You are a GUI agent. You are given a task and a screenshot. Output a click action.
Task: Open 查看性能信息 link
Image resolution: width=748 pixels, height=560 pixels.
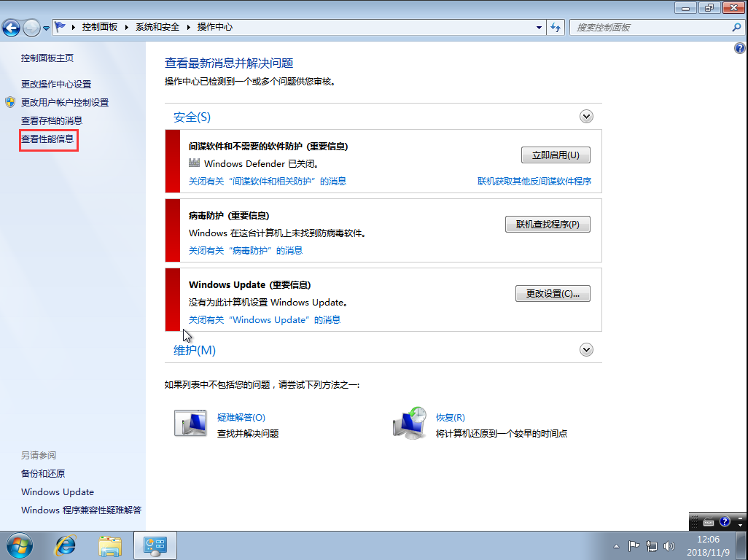coord(47,139)
